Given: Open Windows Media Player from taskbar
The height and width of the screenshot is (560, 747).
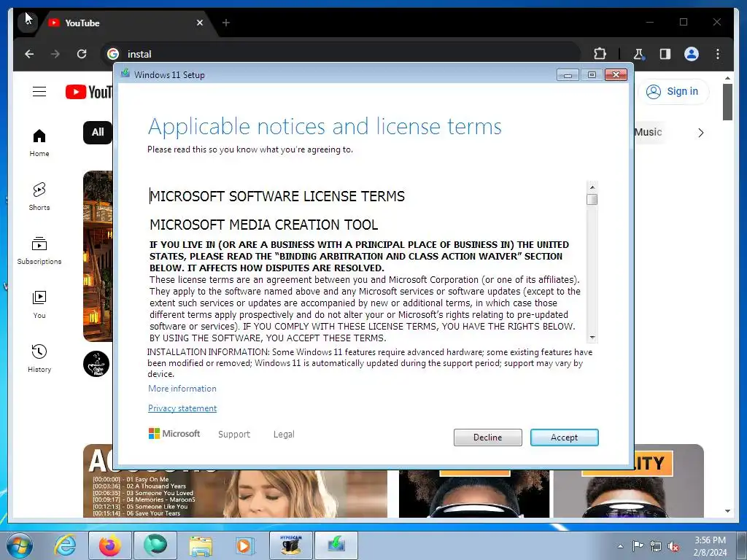Looking at the screenshot, I should point(246,545).
